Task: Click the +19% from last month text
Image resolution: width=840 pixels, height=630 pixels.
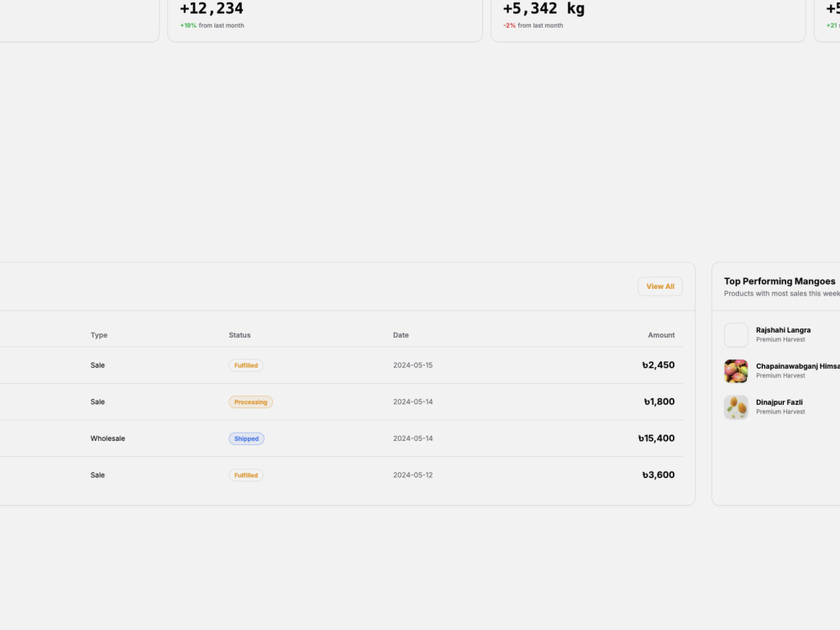Action: pos(213,25)
